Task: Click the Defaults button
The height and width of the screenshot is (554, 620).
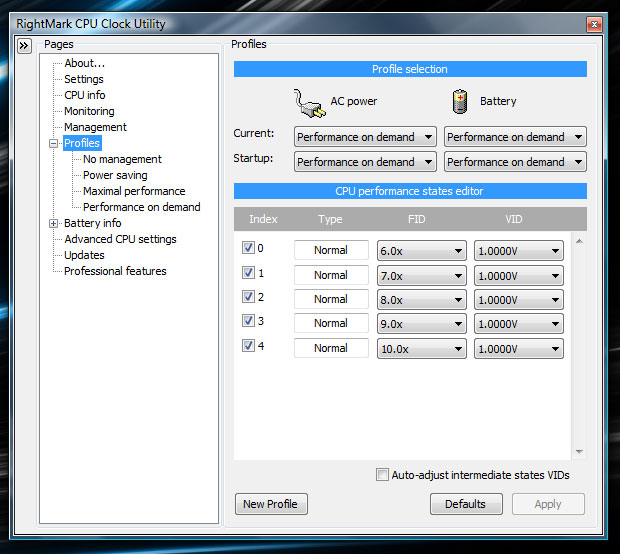Action: [466, 504]
